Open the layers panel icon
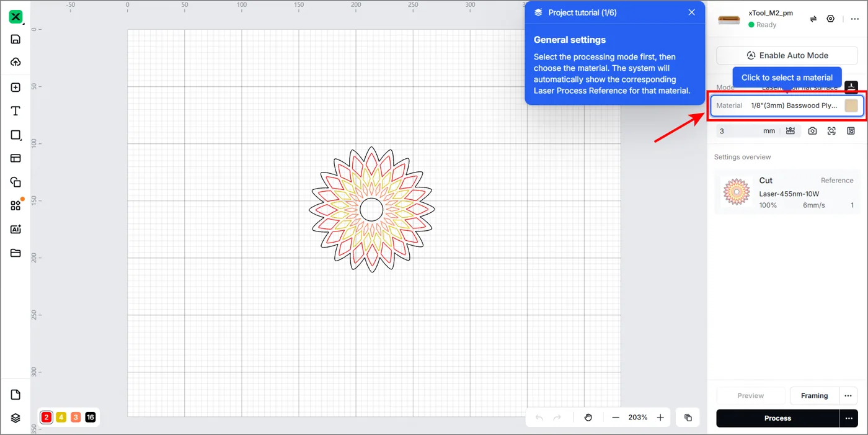This screenshot has height=435, width=868. (x=15, y=418)
